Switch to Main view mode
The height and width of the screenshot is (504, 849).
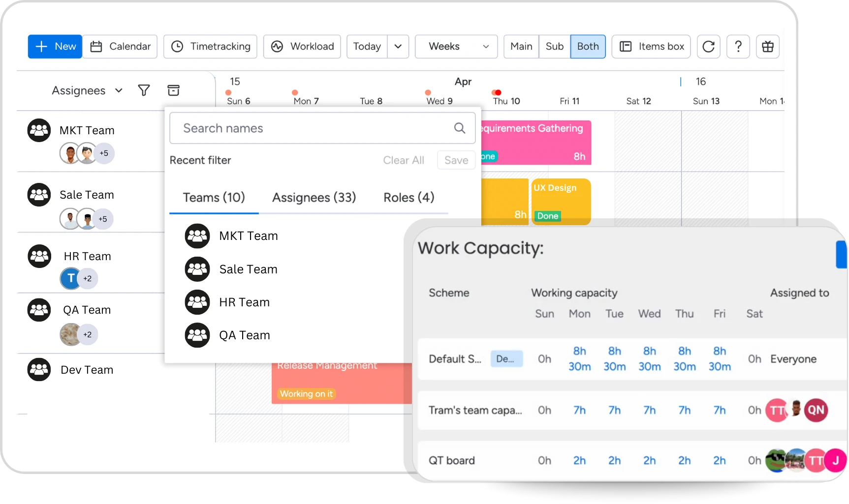point(520,46)
